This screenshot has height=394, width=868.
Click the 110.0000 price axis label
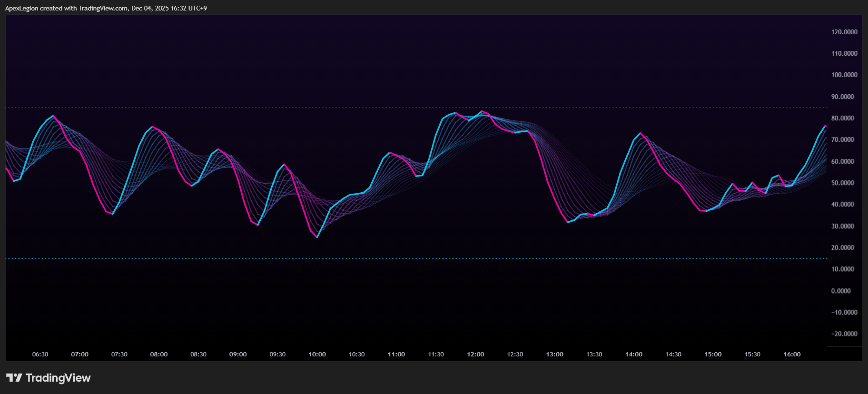[844, 53]
